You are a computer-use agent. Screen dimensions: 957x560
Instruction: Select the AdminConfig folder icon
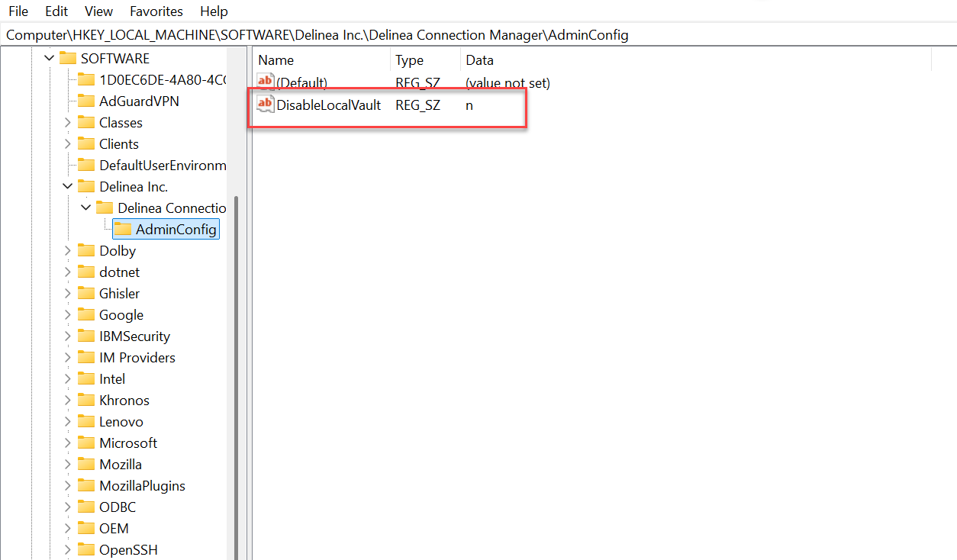coord(122,229)
